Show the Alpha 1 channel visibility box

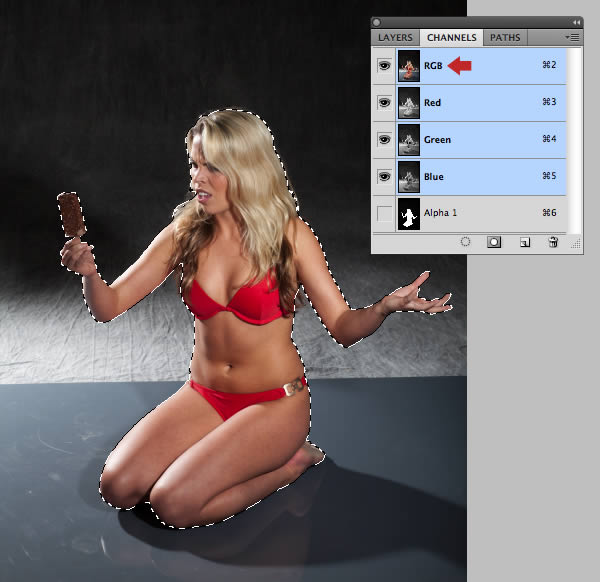tap(384, 214)
